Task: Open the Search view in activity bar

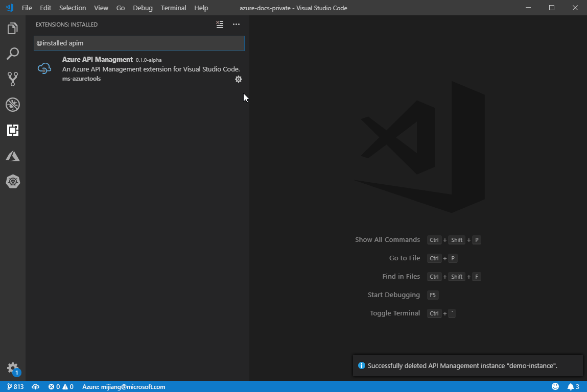Action: [x=13, y=54]
